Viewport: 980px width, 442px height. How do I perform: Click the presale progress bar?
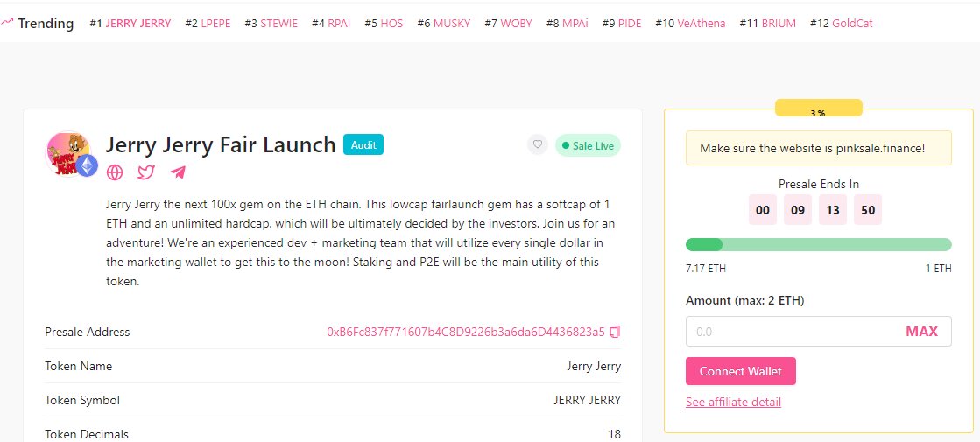point(818,245)
